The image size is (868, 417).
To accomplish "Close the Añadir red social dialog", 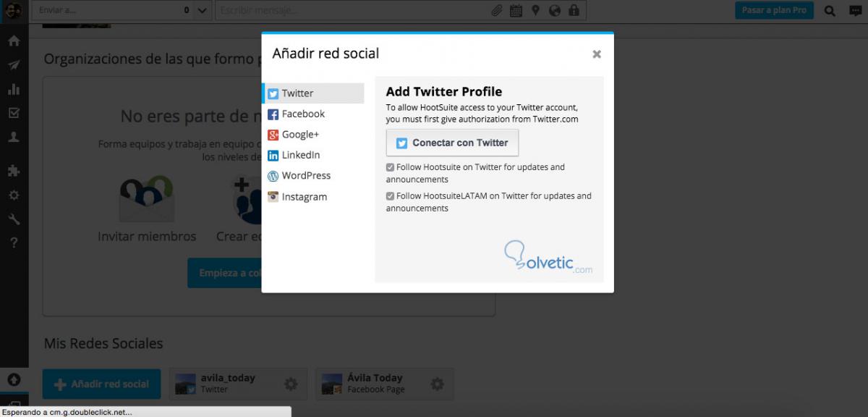I will coord(597,54).
